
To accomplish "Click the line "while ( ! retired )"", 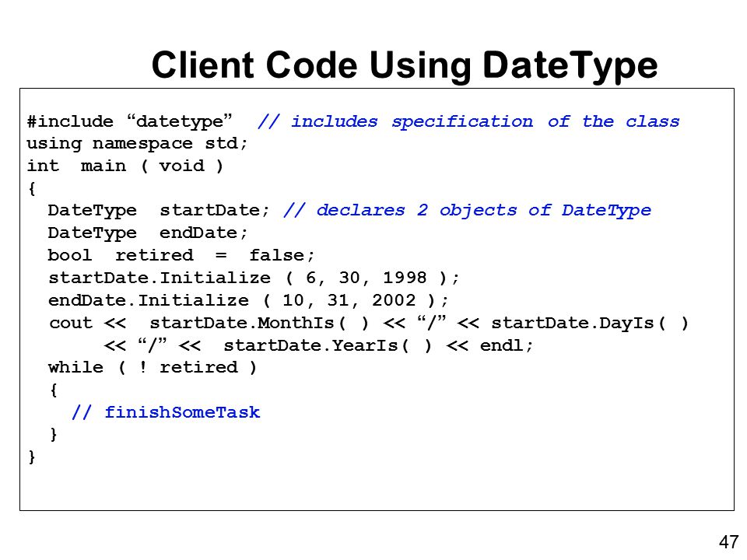I will tap(153, 368).
